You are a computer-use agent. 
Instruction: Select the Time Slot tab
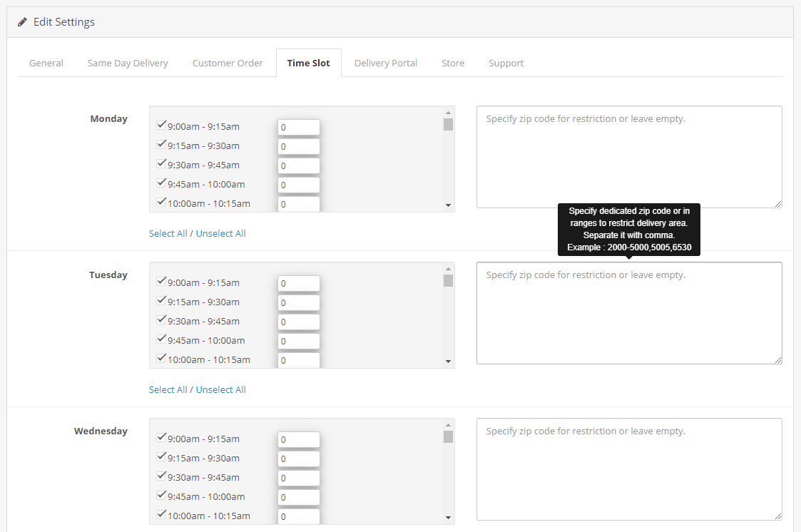click(309, 63)
